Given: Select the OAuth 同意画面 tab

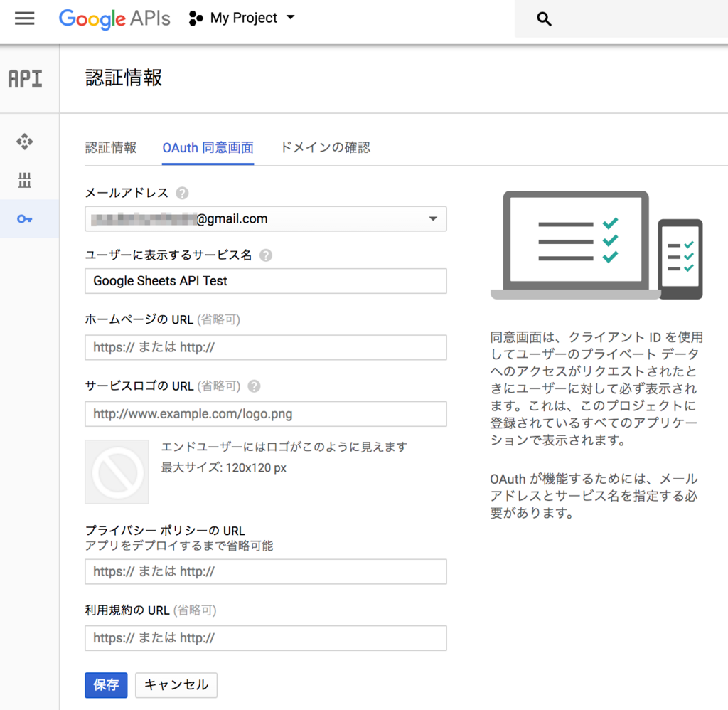Looking at the screenshot, I should coord(208,147).
